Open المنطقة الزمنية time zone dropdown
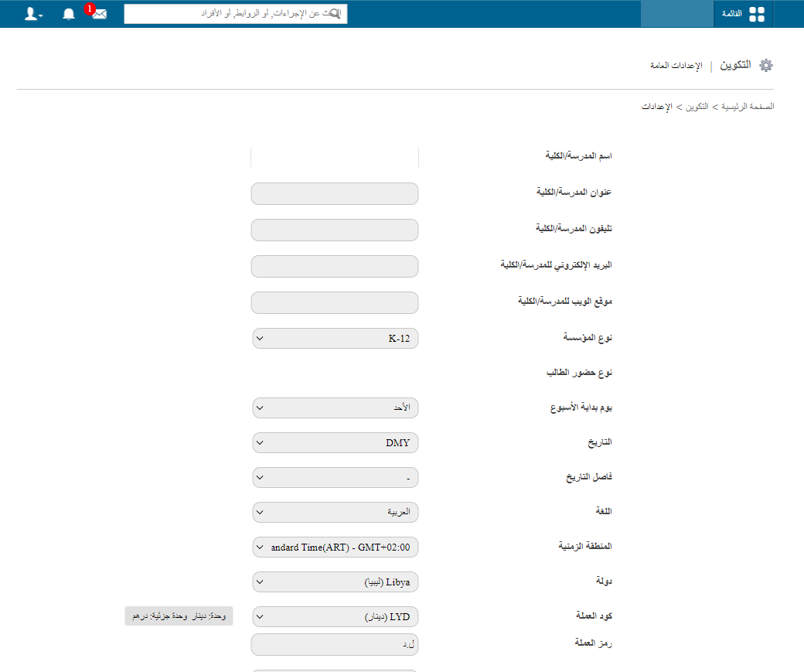The width and height of the screenshot is (804, 672). pos(336,547)
